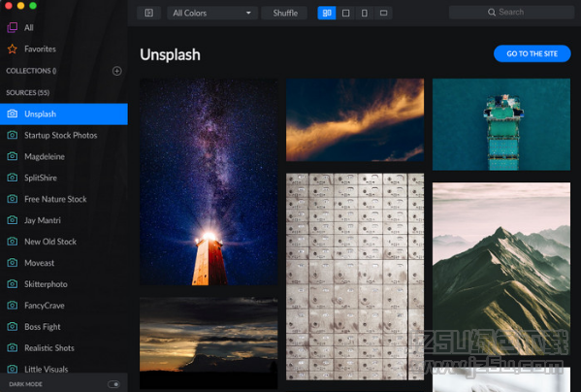The height and width of the screenshot is (392, 581).
Task: Click the Search field
Action: pyautogui.click(x=511, y=13)
